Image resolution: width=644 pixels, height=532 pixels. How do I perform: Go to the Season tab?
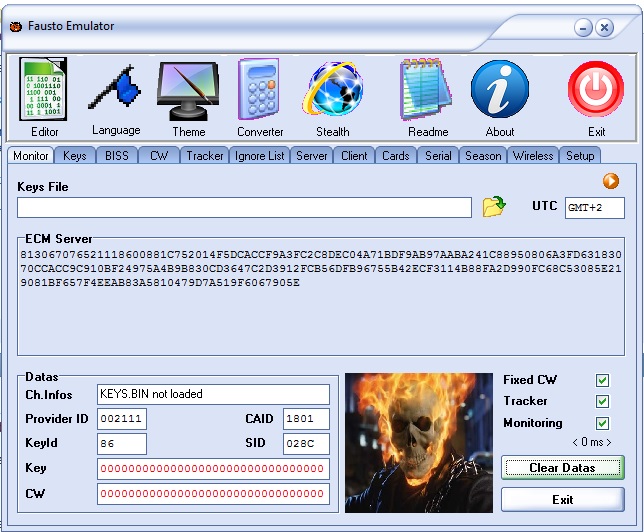pos(483,156)
